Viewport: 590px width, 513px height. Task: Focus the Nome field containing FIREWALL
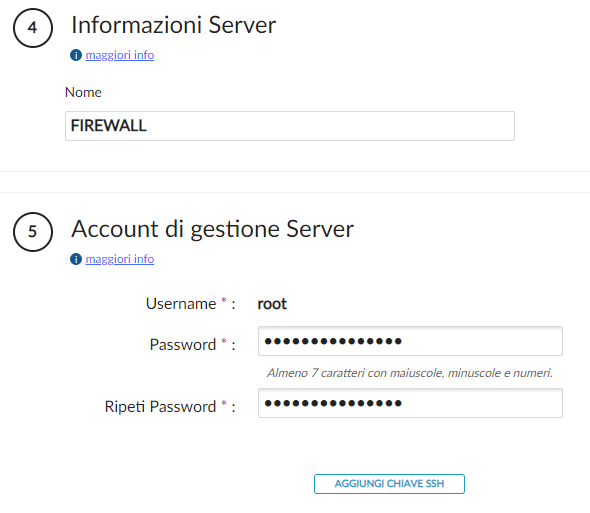290,126
